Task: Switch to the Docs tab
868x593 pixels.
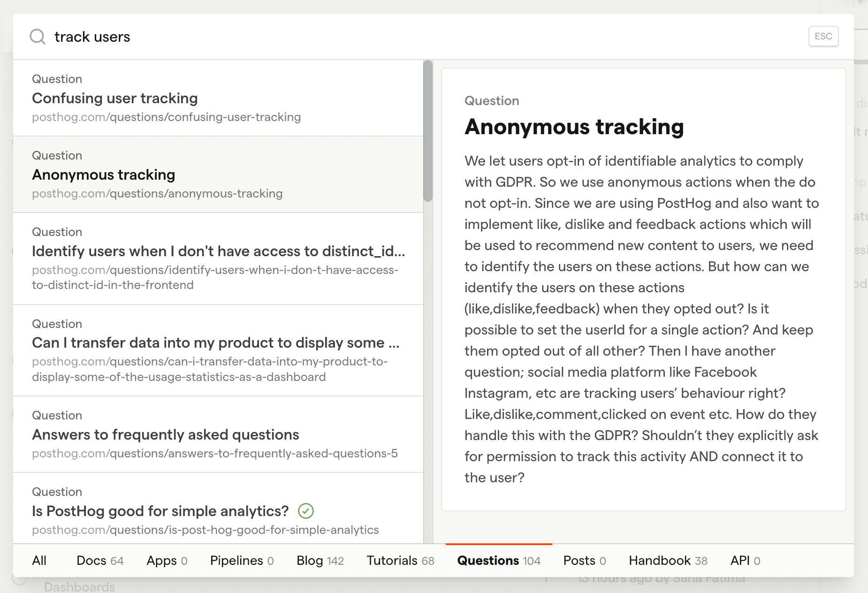Action: pyautogui.click(x=100, y=561)
